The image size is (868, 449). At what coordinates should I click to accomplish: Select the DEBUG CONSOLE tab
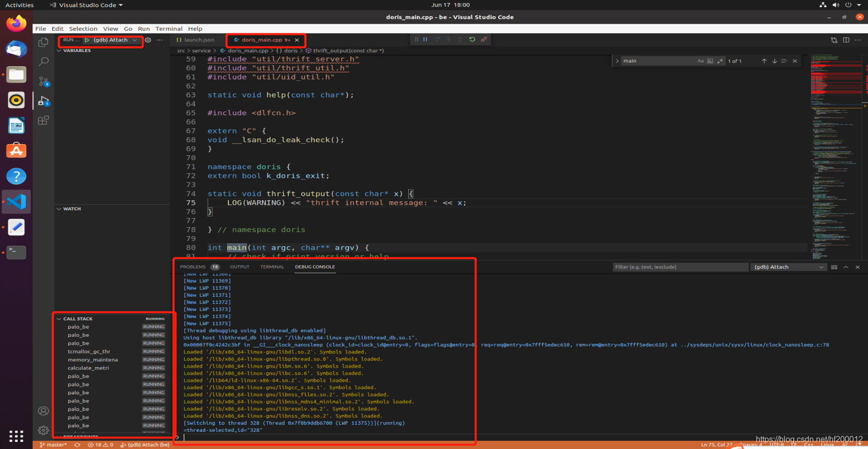click(x=315, y=266)
